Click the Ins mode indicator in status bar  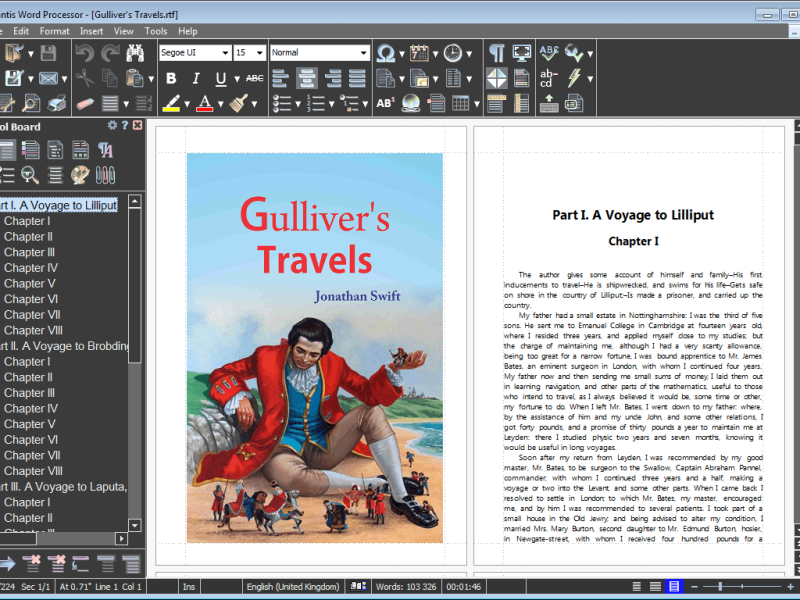click(x=189, y=587)
